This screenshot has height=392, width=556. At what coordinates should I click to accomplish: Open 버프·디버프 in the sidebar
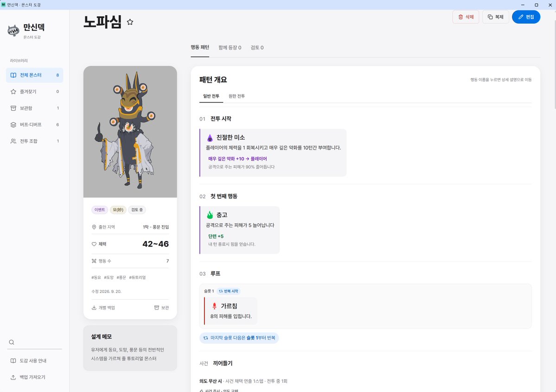point(34,125)
